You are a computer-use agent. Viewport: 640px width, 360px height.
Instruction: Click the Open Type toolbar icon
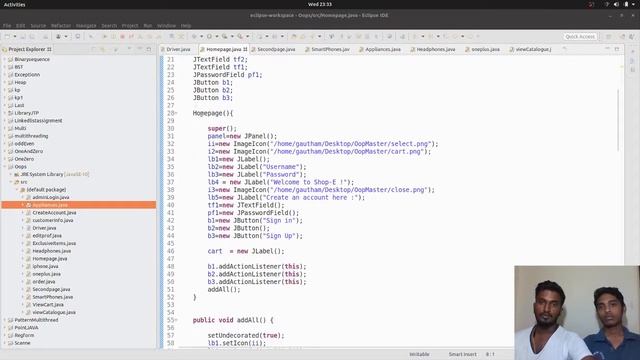point(293,36)
